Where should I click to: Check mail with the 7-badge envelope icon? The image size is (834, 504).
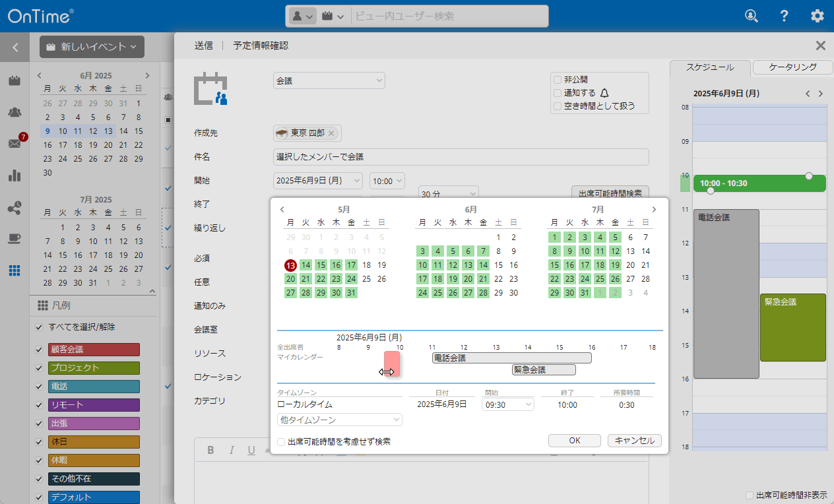15,144
